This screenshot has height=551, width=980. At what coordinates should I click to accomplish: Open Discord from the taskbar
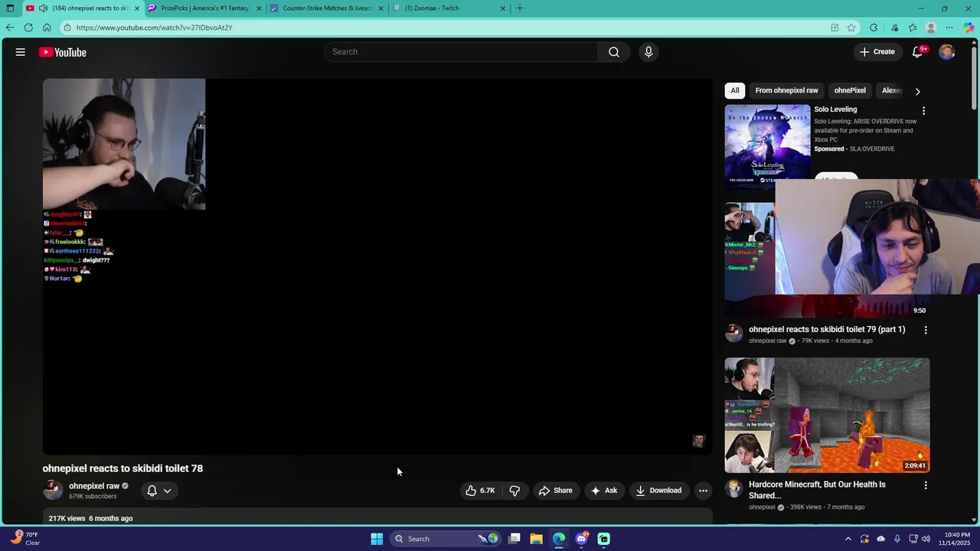click(581, 539)
